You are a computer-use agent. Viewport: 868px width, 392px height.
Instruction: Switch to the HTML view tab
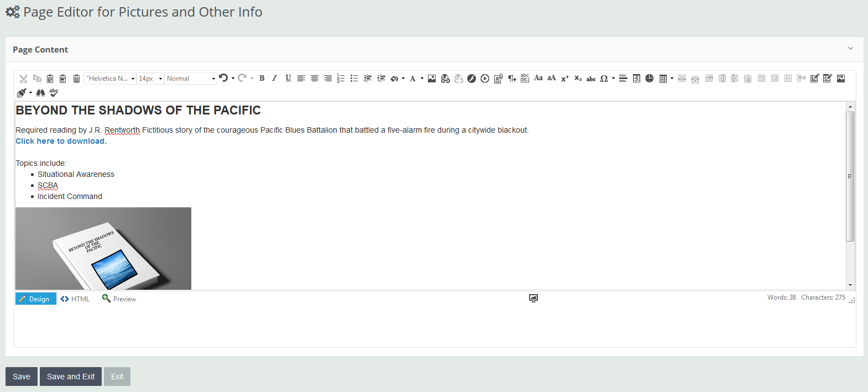75,299
